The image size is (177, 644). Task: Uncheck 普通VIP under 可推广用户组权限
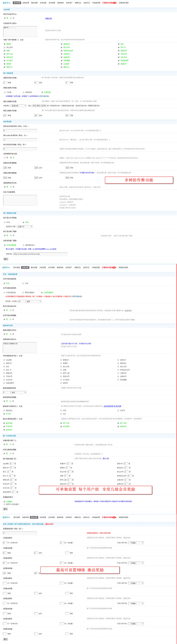coord(119,64)
